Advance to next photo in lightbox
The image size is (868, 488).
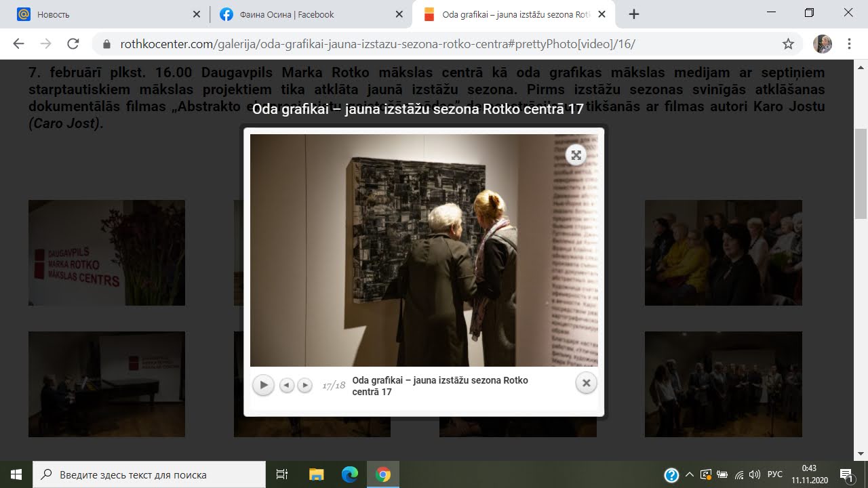305,385
